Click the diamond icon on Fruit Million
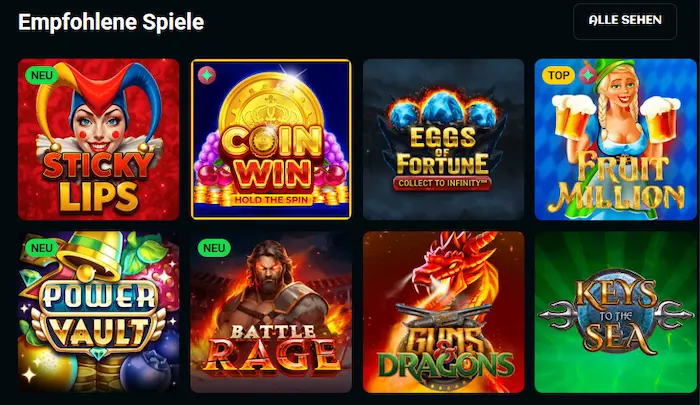The height and width of the screenshot is (405, 700). click(x=588, y=75)
